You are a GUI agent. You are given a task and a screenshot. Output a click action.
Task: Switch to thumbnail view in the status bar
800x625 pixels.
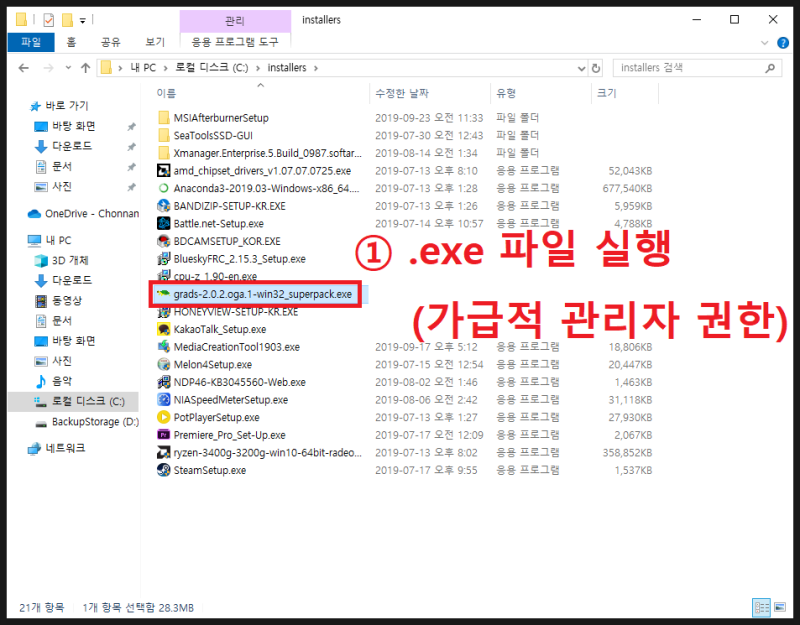point(778,607)
